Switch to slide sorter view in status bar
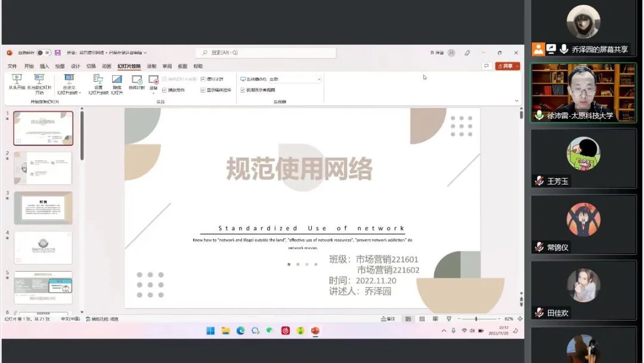 click(x=422, y=319)
